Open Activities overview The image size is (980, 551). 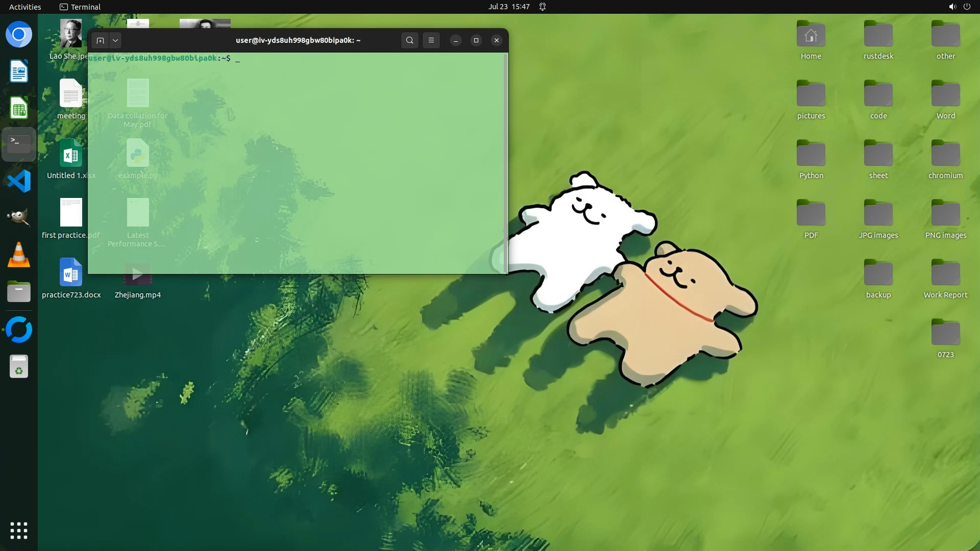pos(25,7)
